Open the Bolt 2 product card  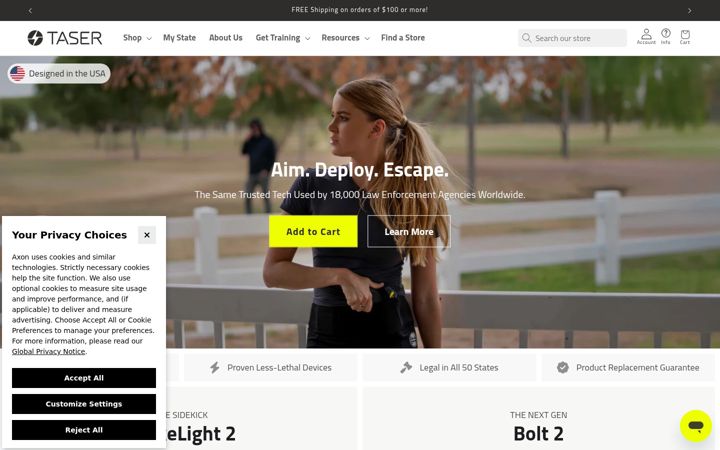tap(538, 418)
